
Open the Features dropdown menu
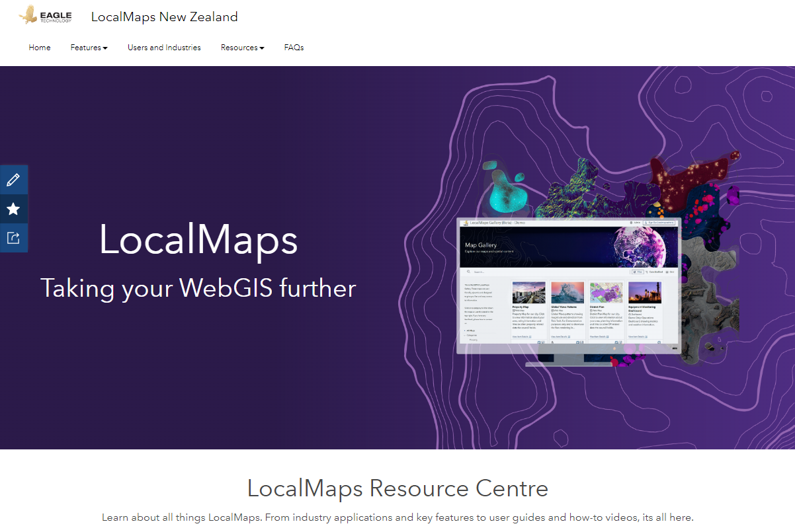point(89,47)
